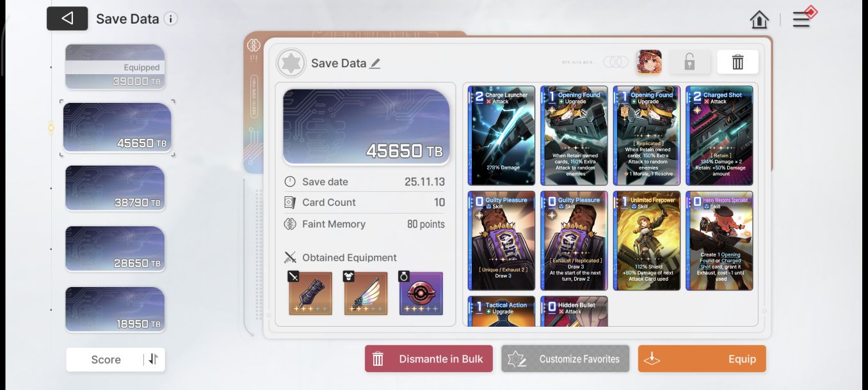
Task: Inspect the wing armor equipment icon
Action: tap(366, 293)
